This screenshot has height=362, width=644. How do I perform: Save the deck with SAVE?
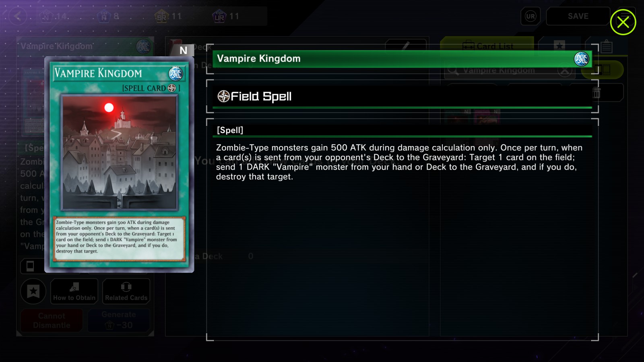pos(578,16)
